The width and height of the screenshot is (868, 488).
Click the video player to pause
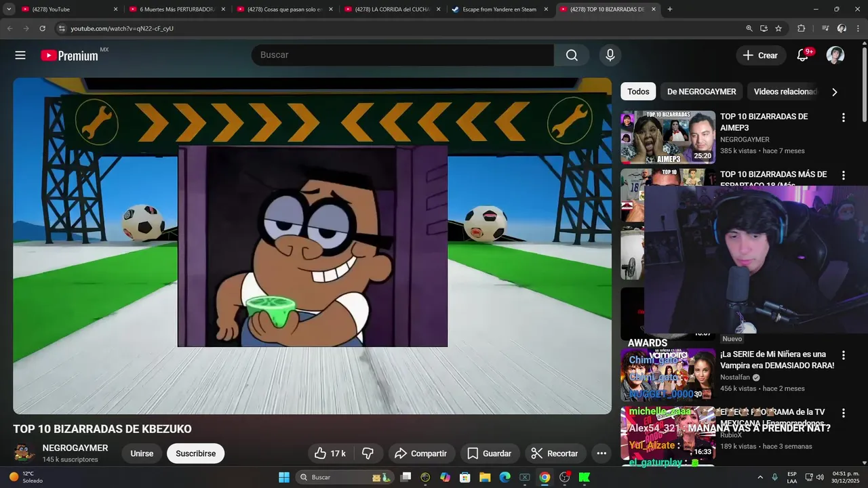[x=312, y=245]
